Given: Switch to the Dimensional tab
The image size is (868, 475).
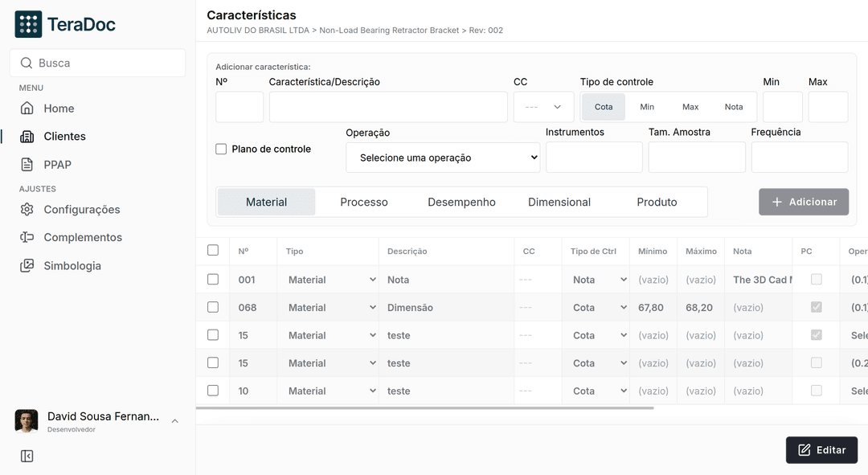Looking at the screenshot, I should click(559, 203).
